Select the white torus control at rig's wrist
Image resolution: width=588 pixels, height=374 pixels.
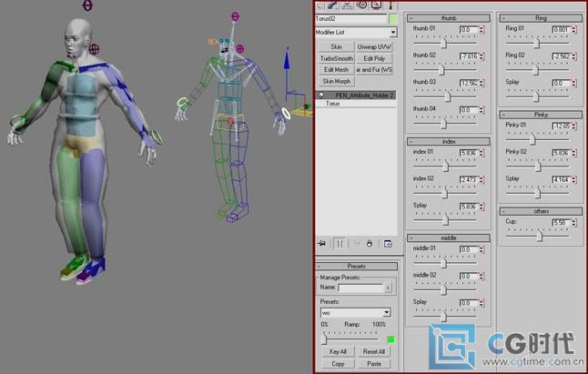[286, 113]
